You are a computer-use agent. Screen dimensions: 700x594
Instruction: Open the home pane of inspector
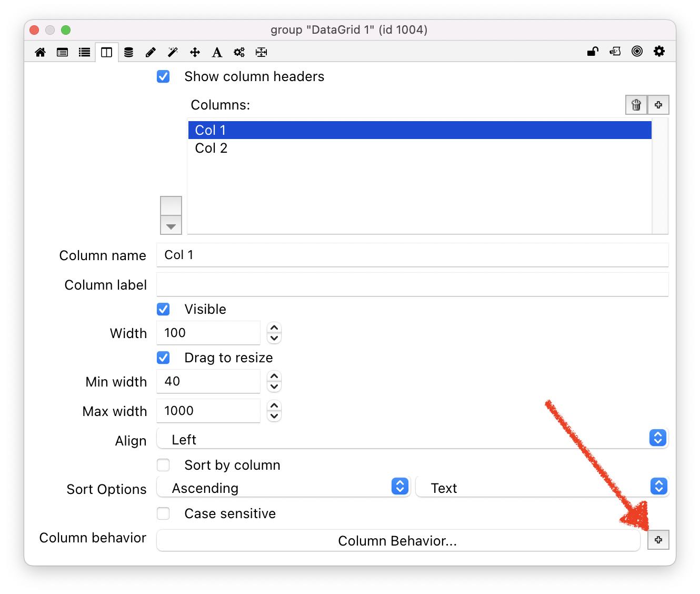40,52
